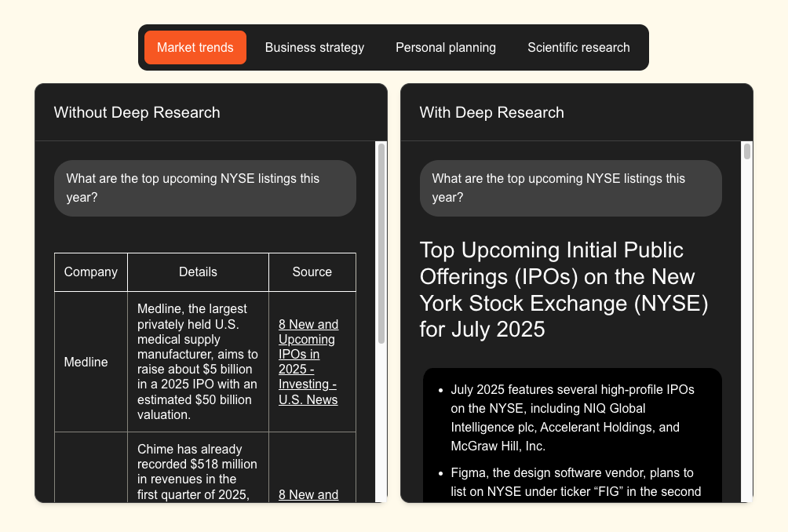Click the question bubble in the left panel
This screenshot has width=788, height=532.
coord(205,188)
